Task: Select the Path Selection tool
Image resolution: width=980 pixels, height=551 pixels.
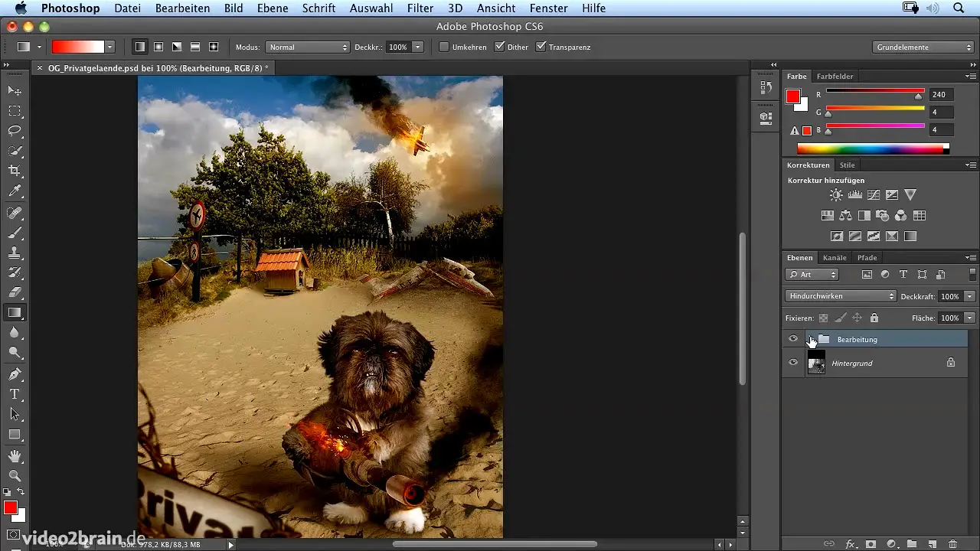Action: [x=15, y=414]
